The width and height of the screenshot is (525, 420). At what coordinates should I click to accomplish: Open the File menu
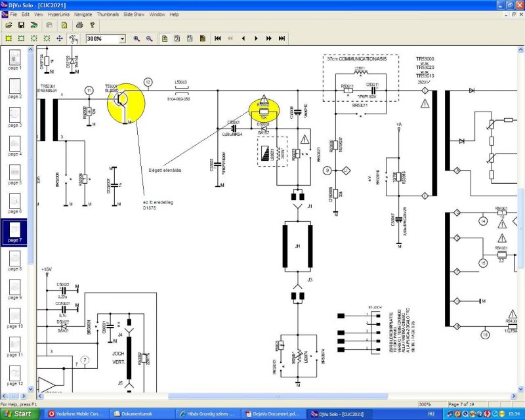13,14
